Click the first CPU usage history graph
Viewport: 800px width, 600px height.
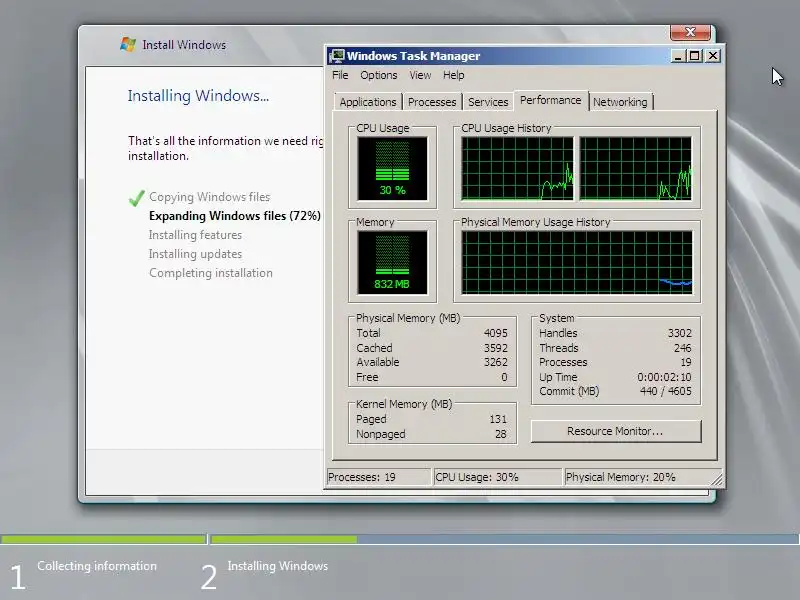pos(517,168)
